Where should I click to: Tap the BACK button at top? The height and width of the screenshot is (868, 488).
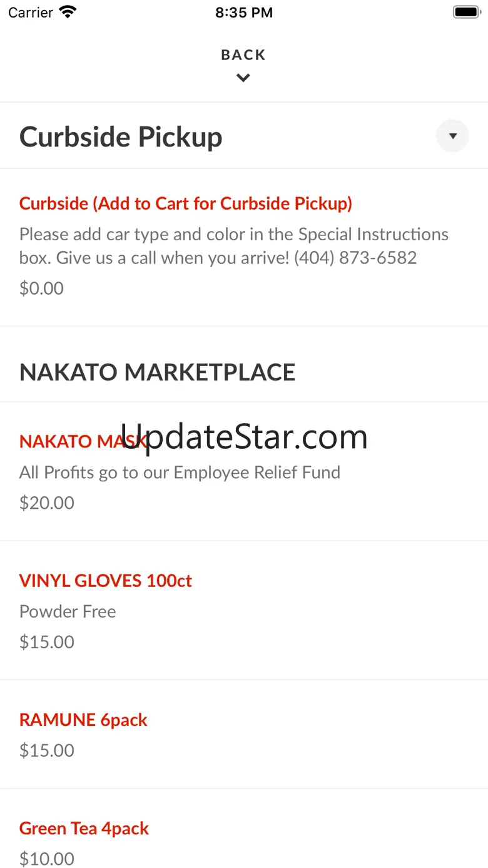click(243, 55)
